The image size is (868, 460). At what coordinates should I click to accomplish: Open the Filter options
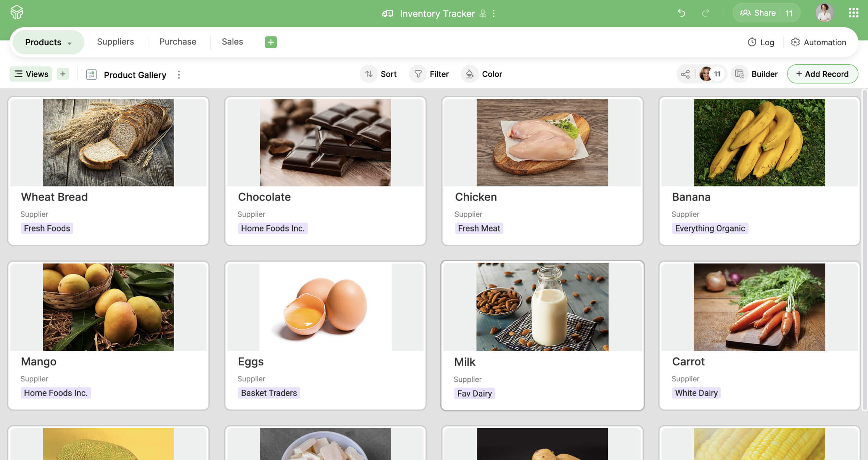pos(430,74)
